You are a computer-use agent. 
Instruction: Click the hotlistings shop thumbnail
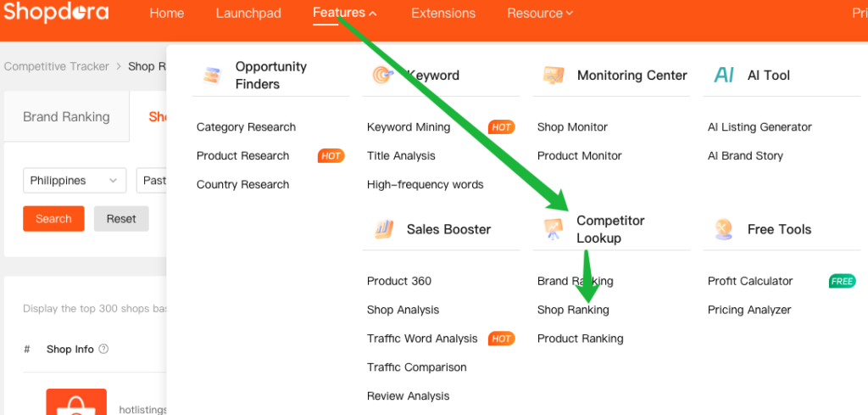tap(76, 402)
